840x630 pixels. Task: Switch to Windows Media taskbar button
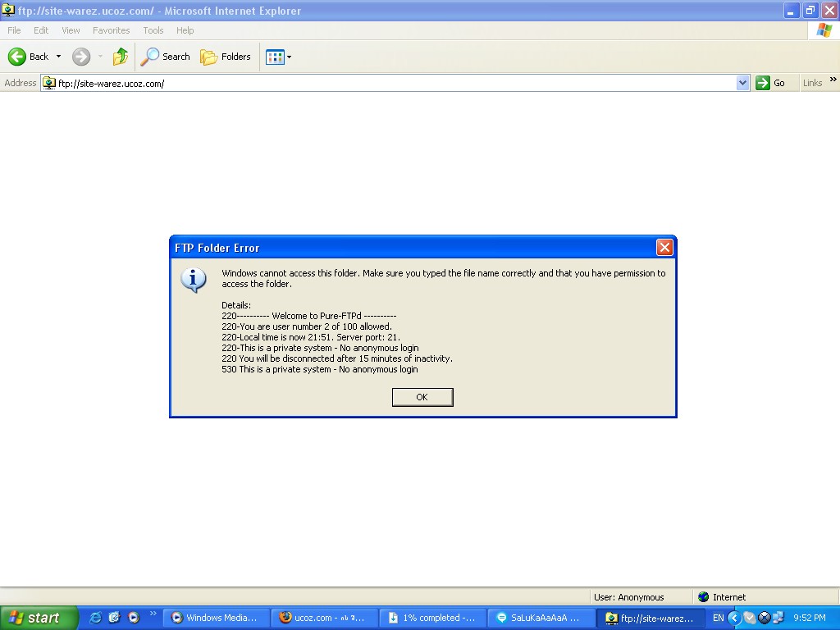216,618
